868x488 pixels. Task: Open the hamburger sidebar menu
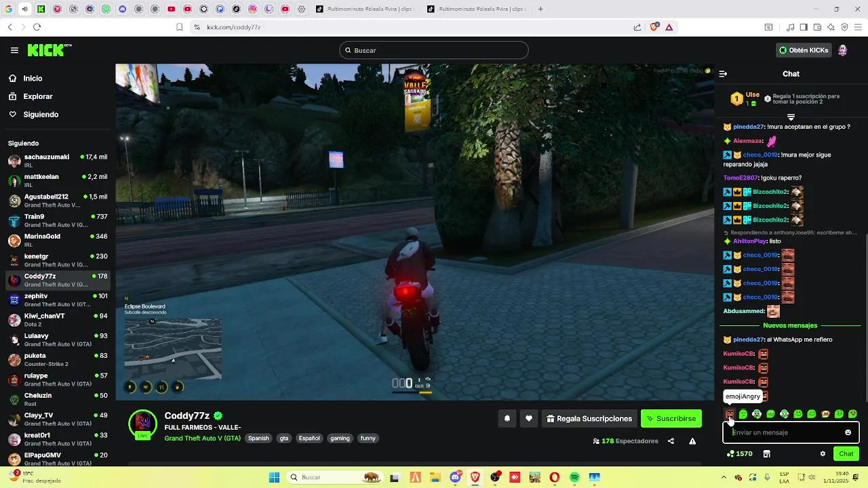[14, 50]
